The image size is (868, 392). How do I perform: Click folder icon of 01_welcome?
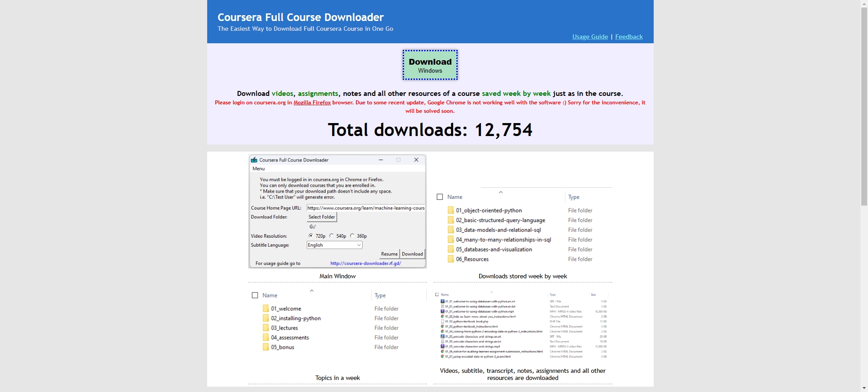point(266,308)
